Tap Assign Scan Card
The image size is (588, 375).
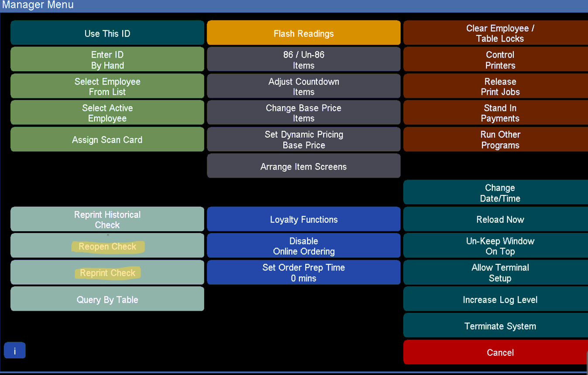[107, 139]
